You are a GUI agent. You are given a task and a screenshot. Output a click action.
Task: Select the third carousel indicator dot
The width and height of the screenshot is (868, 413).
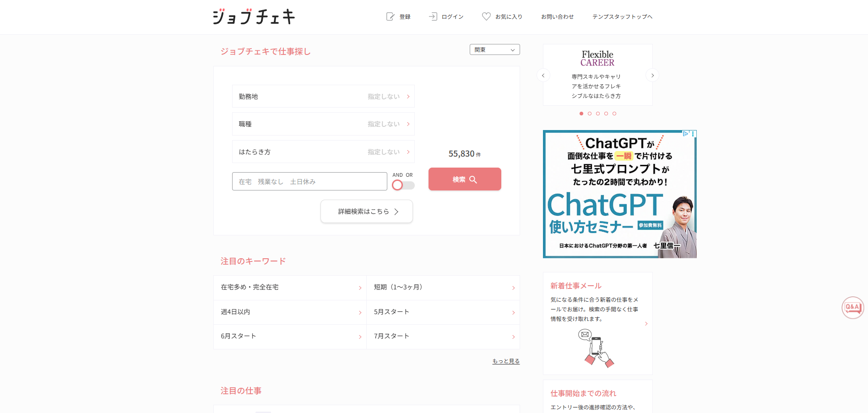(x=598, y=114)
